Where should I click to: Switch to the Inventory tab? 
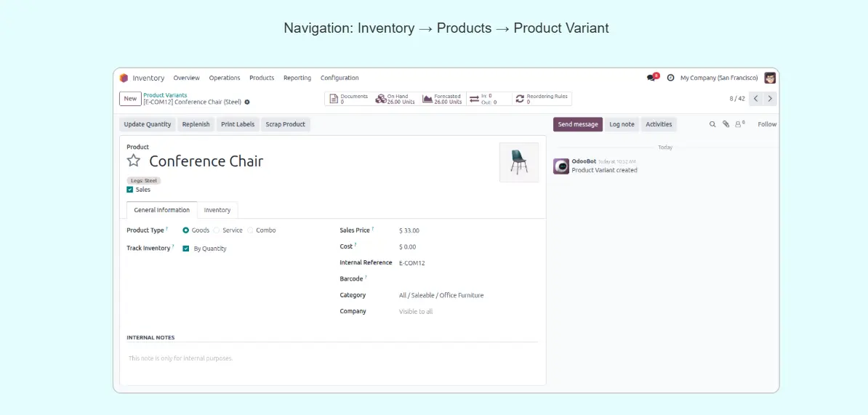click(x=217, y=210)
